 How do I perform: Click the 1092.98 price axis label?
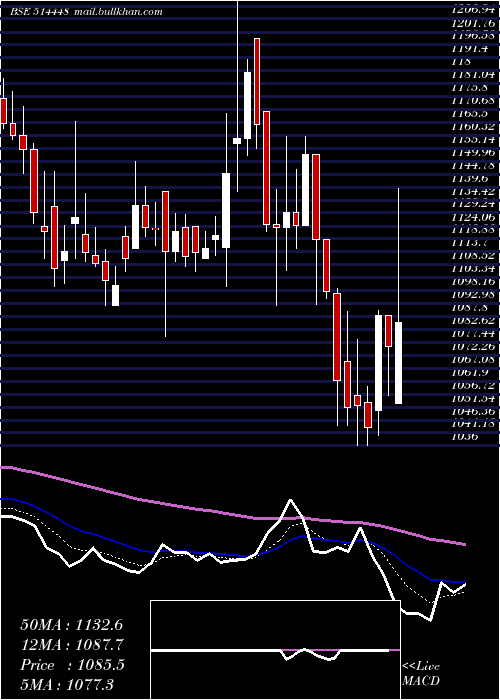point(473,295)
